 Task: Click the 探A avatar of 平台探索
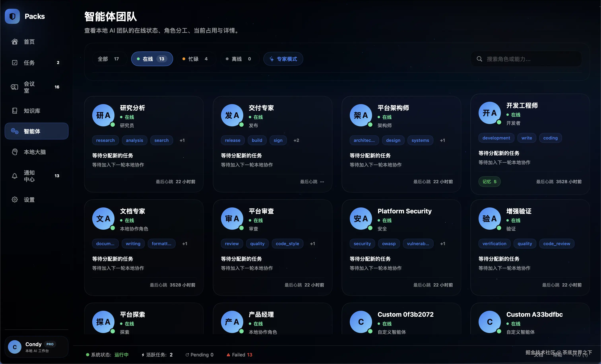tap(103, 322)
